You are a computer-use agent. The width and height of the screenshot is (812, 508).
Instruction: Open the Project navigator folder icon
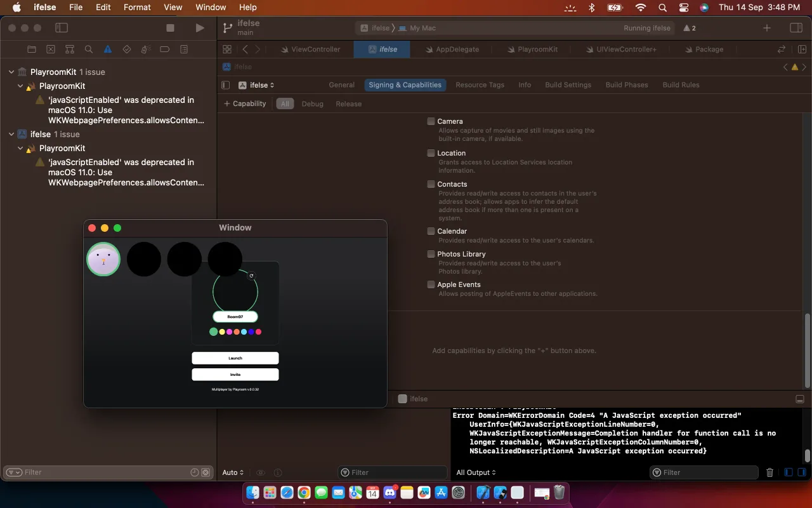[x=32, y=49]
